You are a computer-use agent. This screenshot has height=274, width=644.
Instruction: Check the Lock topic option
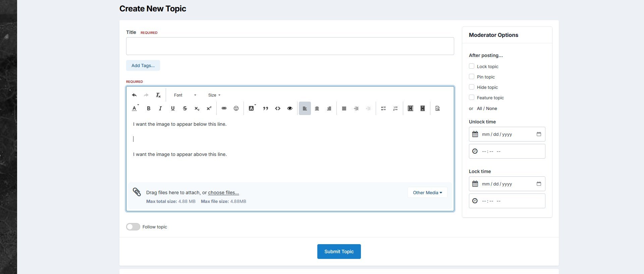pos(472,66)
